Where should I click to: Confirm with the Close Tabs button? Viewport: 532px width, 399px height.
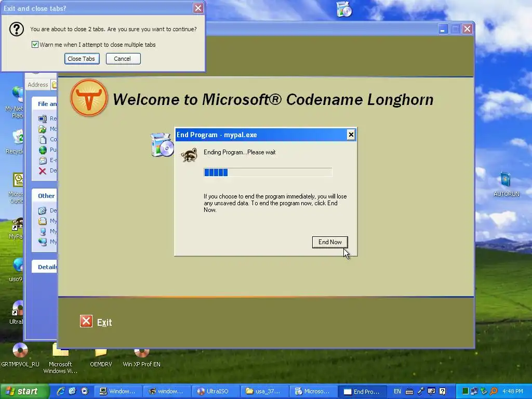[82, 59]
